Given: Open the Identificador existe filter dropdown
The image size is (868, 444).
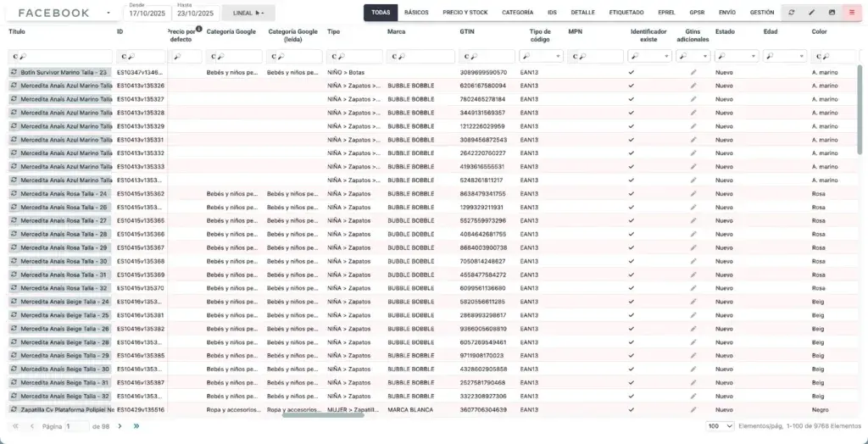Looking at the screenshot, I should [x=666, y=56].
